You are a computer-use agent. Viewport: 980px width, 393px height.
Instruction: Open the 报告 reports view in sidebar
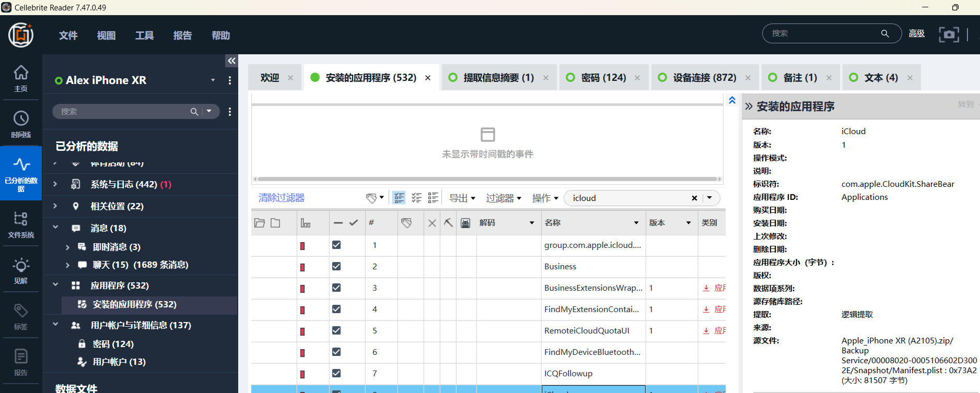(x=21, y=362)
